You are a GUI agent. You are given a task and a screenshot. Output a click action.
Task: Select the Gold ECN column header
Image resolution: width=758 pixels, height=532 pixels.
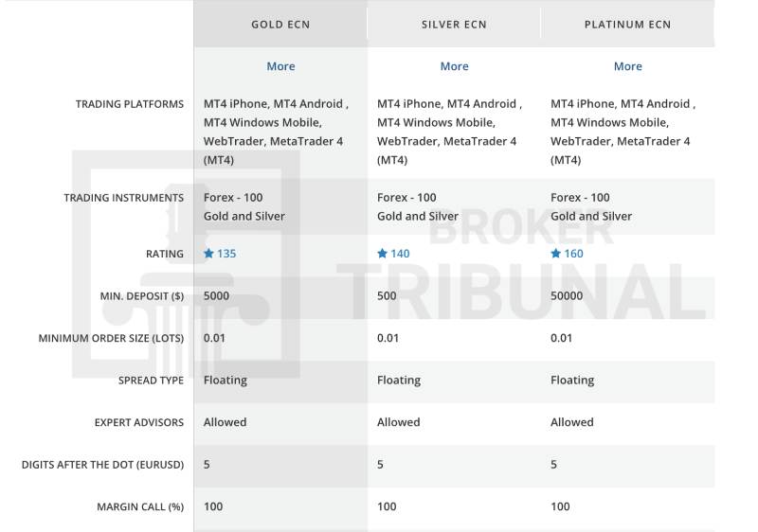(x=280, y=25)
